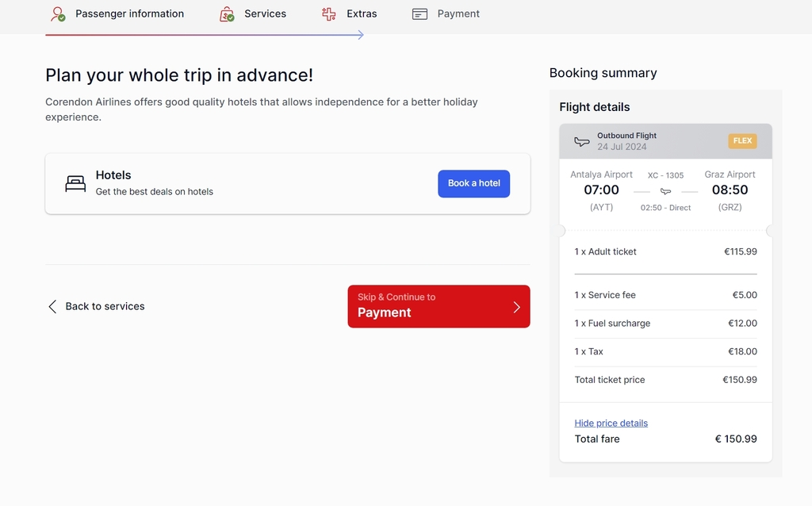Click the Services bag icon

pos(227,14)
